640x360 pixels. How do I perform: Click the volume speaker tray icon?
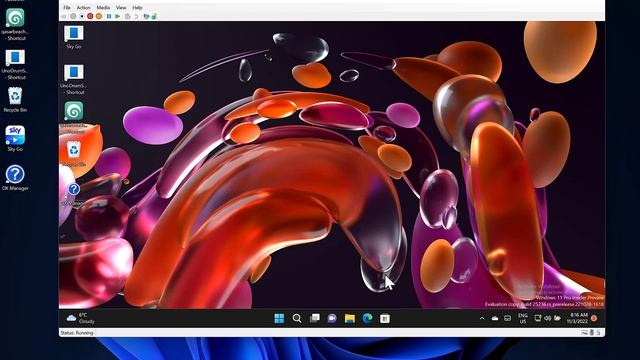click(547, 318)
